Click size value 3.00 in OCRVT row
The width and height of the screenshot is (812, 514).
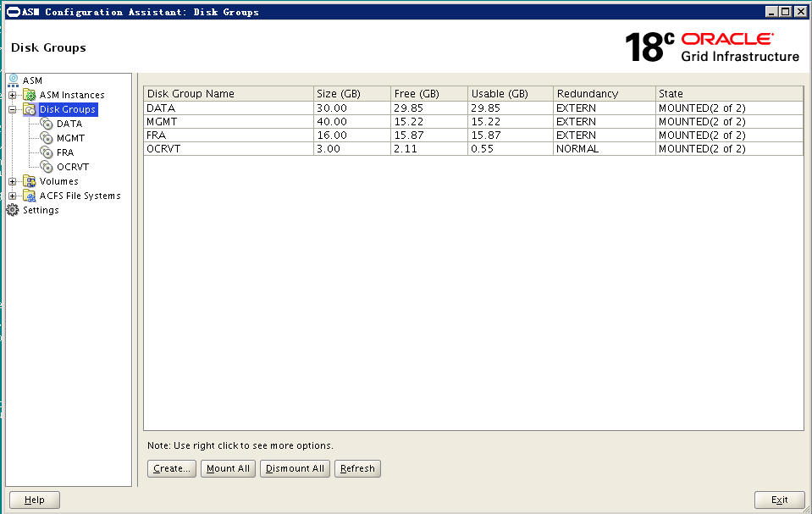click(352, 149)
